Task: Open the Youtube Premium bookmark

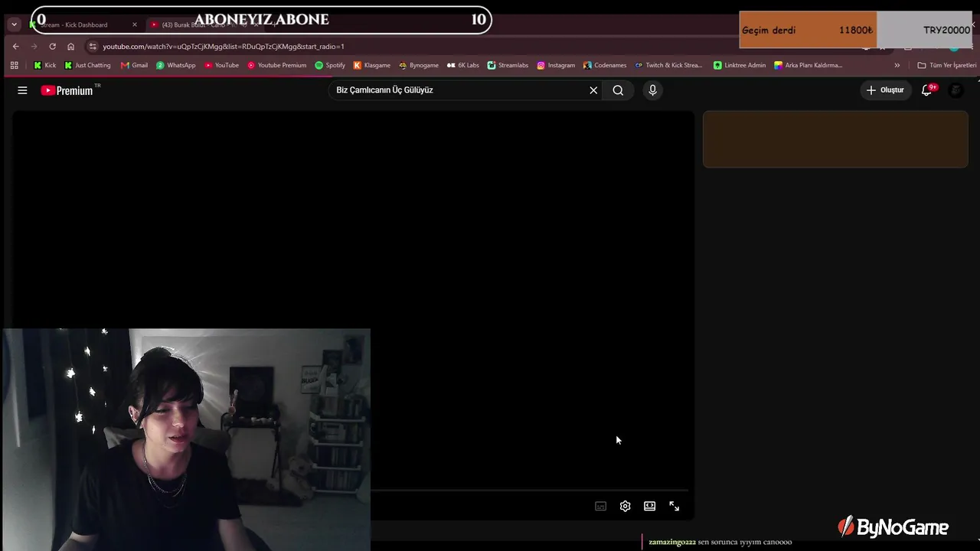Action: tap(277, 65)
